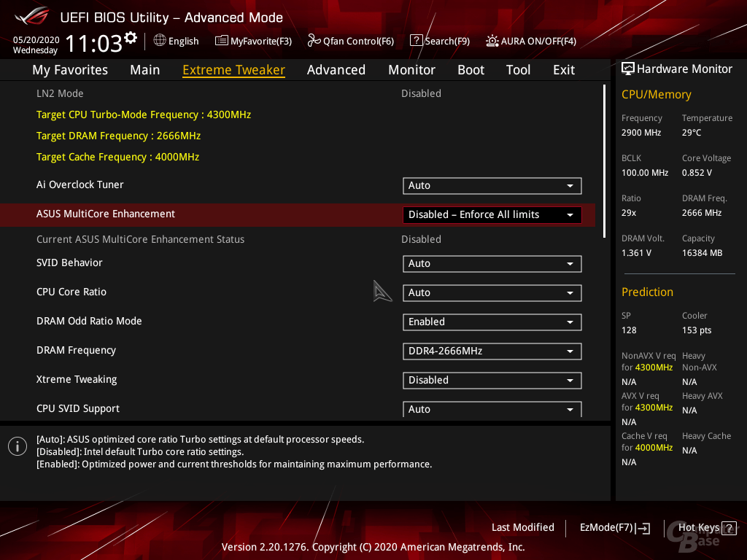The height and width of the screenshot is (560, 747).
Task: Switch to the Main tab
Action: click(x=145, y=70)
